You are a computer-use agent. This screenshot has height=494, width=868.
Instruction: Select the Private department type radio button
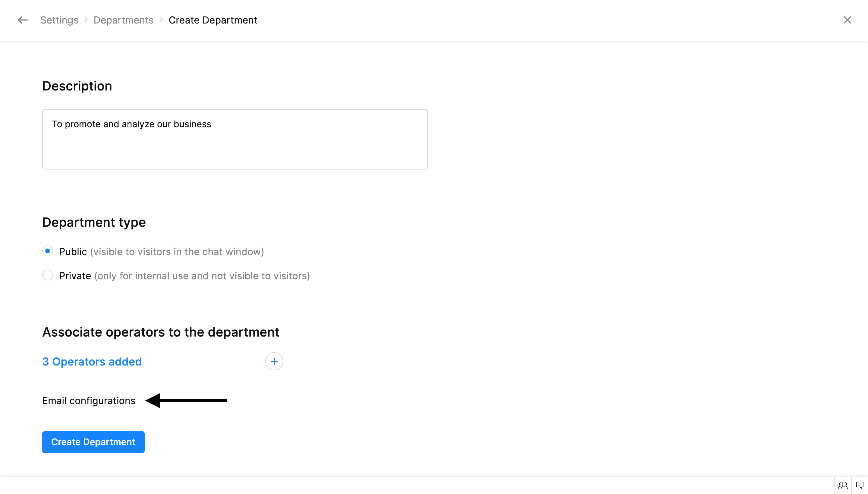(x=48, y=276)
